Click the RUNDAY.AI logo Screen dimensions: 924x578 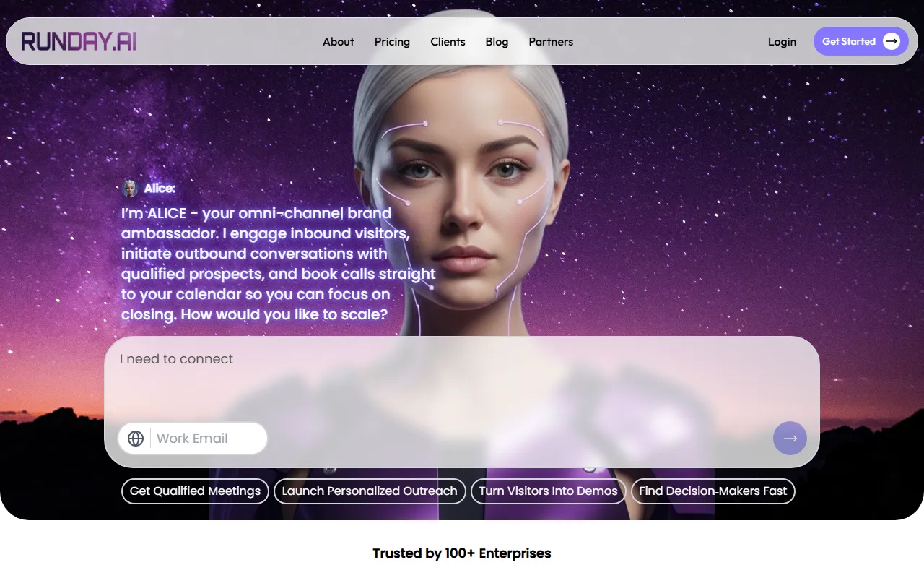(79, 41)
